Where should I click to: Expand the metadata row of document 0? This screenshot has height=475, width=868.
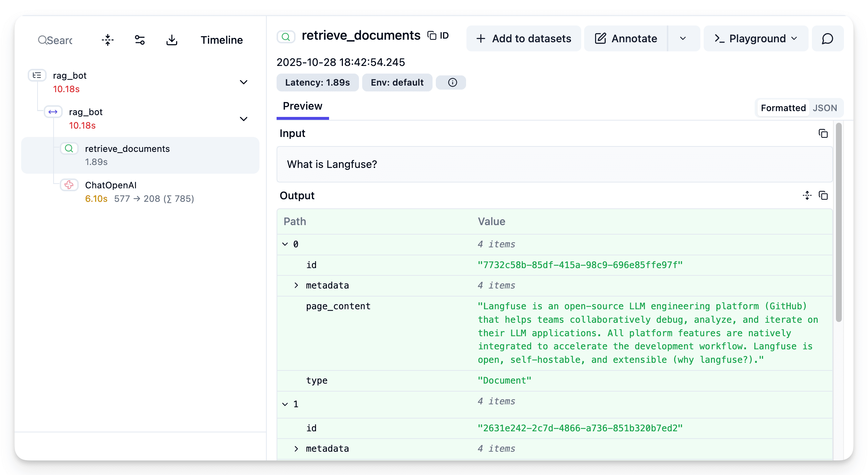[x=296, y=285]
